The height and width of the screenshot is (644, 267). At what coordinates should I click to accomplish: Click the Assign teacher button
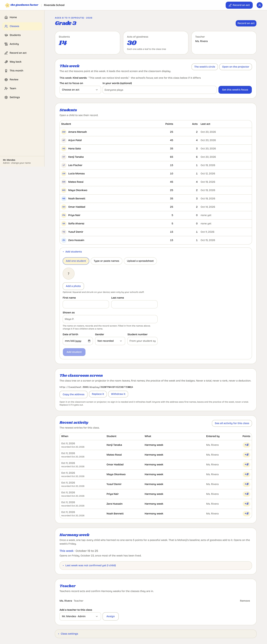click(110, 616)
